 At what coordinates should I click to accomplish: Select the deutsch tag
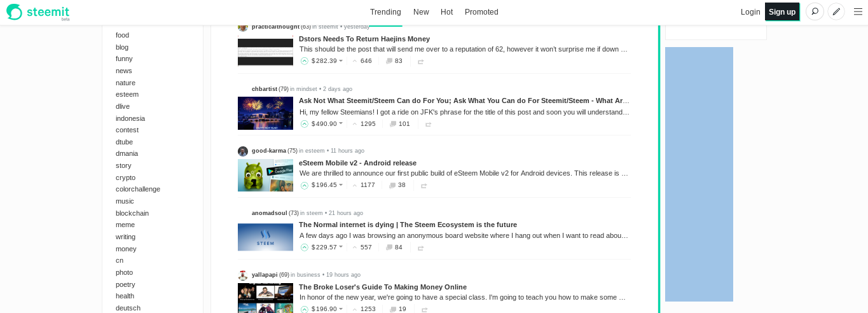pos(128,308)
